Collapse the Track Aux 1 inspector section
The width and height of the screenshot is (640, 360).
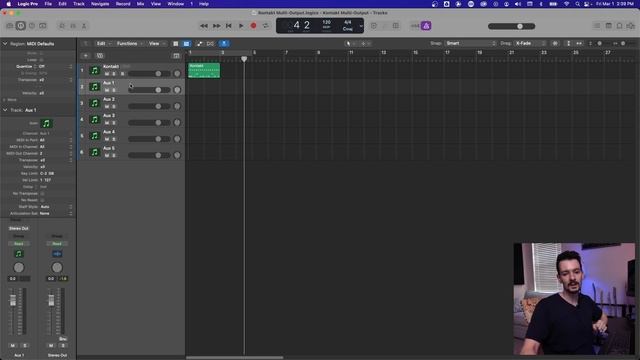tap(5, 110)
